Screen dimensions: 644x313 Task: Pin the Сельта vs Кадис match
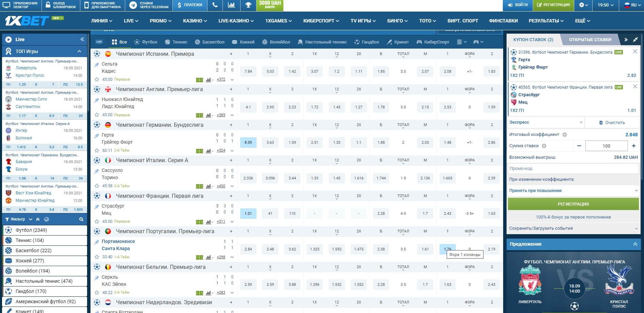tap(97, 64)
